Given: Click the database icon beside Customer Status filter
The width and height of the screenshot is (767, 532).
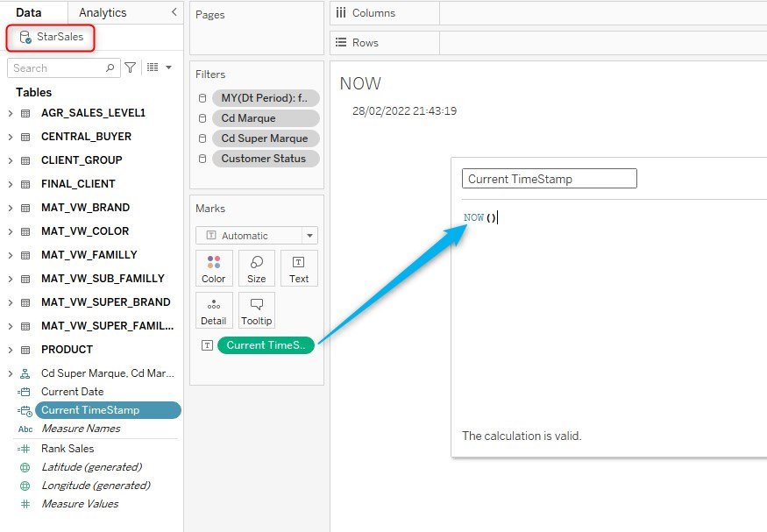Looking at the screenshot, I should [202, 159].
